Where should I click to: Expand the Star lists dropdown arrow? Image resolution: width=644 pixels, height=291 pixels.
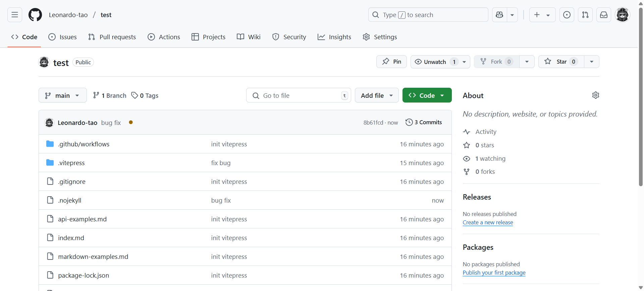(x=592, y=62)
